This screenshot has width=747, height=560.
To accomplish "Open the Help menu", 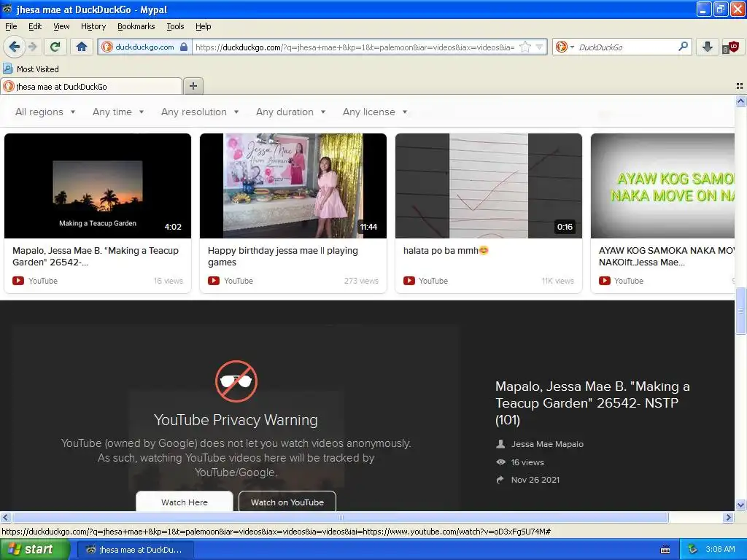I will click(x=204, y=26).
